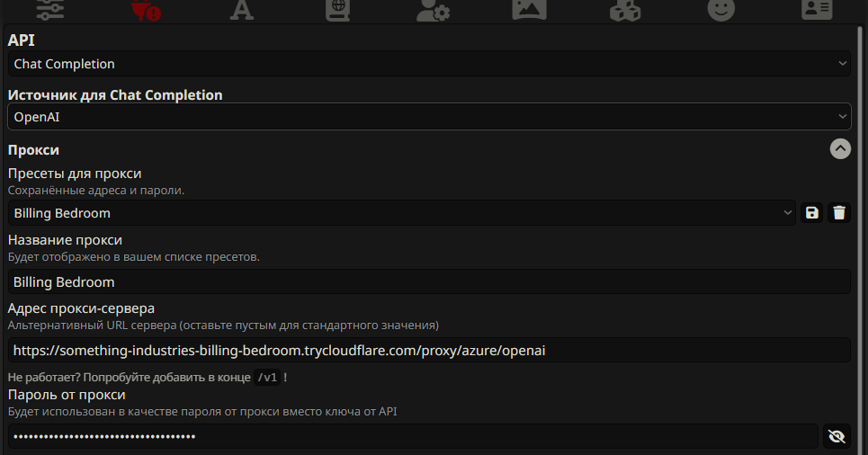Collapse the Прокси section chevron
Screen dimensions: 868x455
click(x=840, y=149)
